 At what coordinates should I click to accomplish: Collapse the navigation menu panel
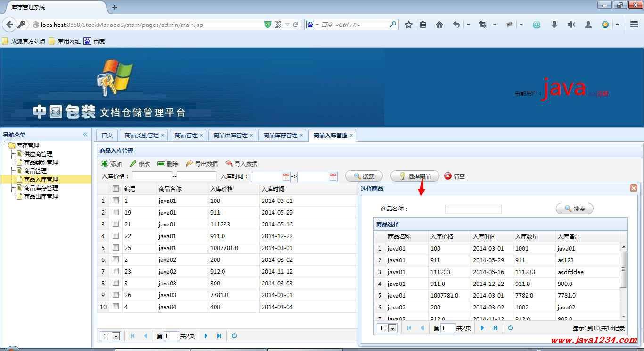[85, 134]
